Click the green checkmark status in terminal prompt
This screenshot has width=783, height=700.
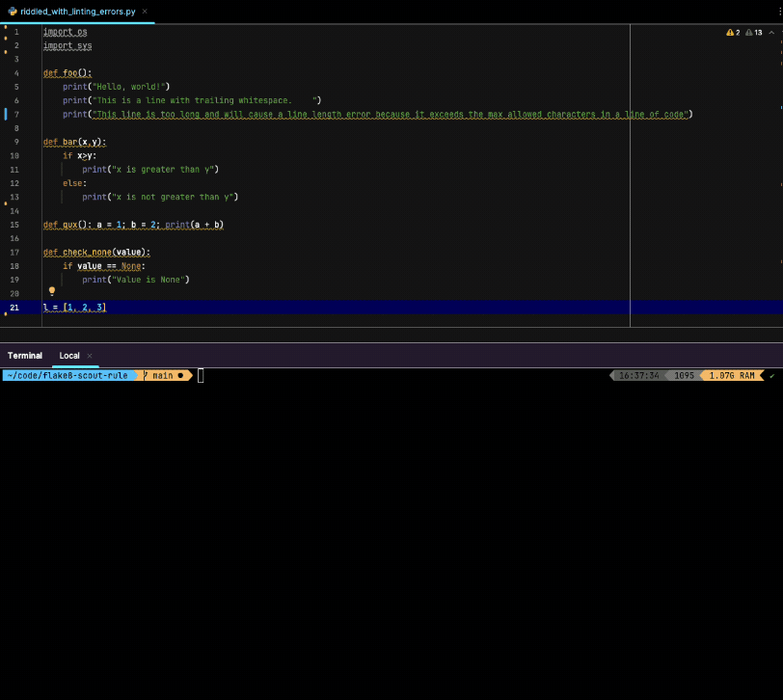(772, 376)
